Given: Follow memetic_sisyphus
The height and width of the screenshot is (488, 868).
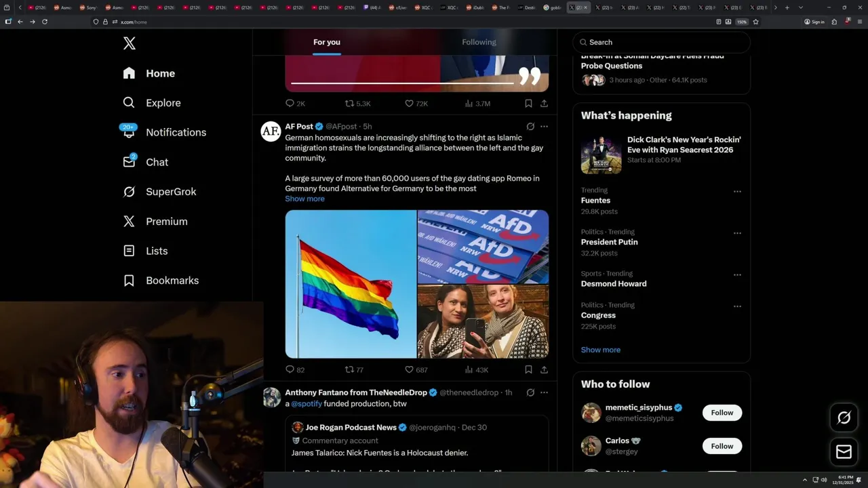Looking at the screenshot, I should pos(722,413).
